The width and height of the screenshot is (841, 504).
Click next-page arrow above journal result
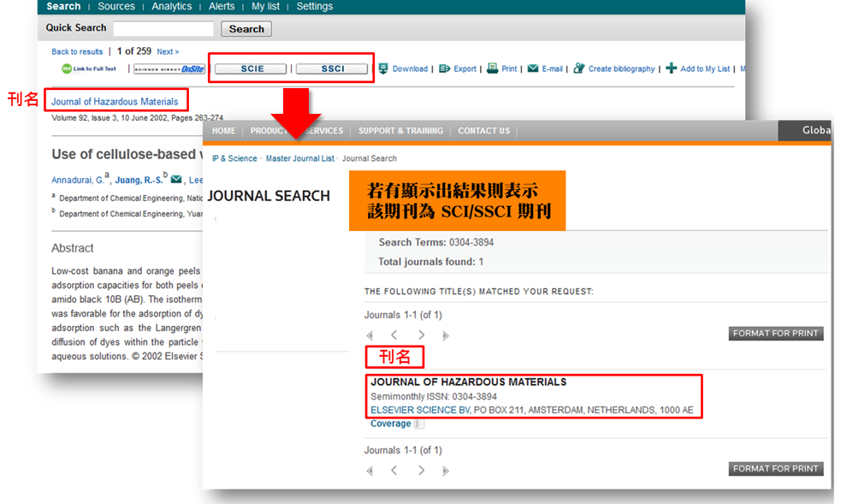coord(421,335)
